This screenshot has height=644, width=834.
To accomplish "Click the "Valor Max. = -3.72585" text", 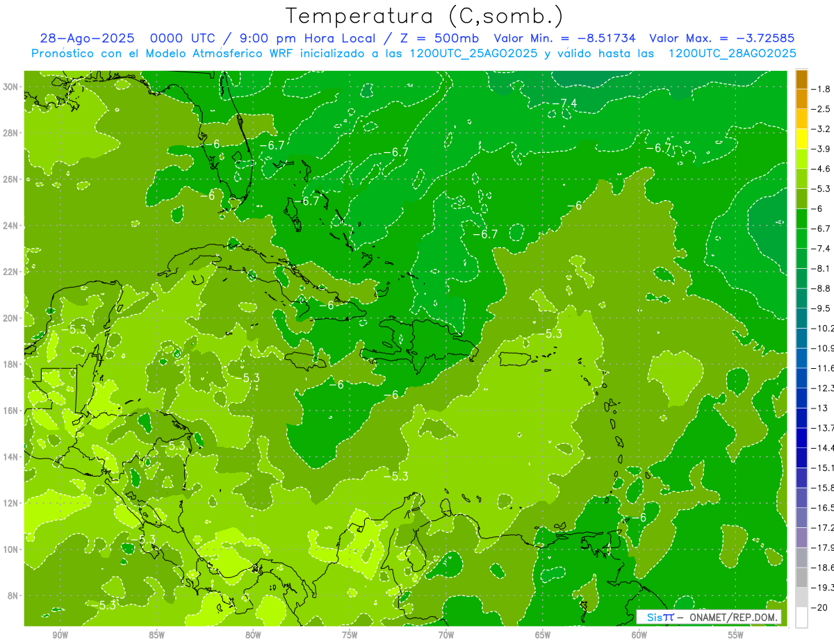I will click(721, 38).
